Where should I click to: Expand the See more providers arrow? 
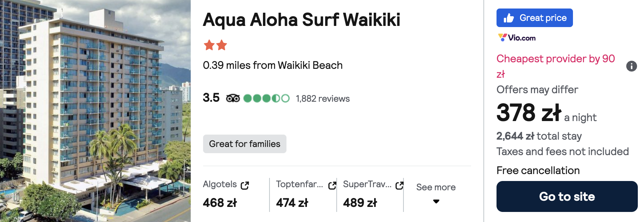[x=436, y=202]
